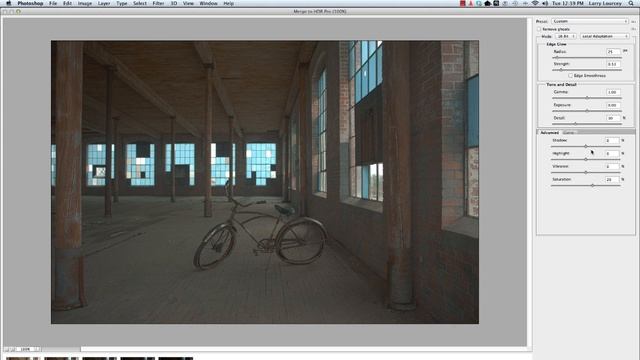Screen dimensions: 640x360
Task: Click the HDR preview image of the bicycle
Action: click(x=265, y=182)
